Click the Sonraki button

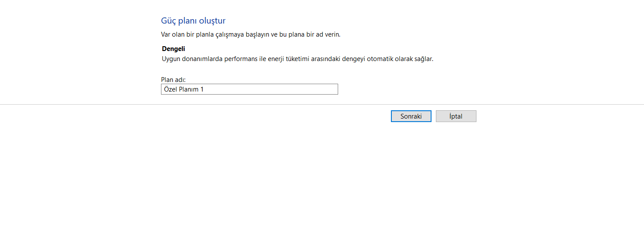tap(411, 116)
